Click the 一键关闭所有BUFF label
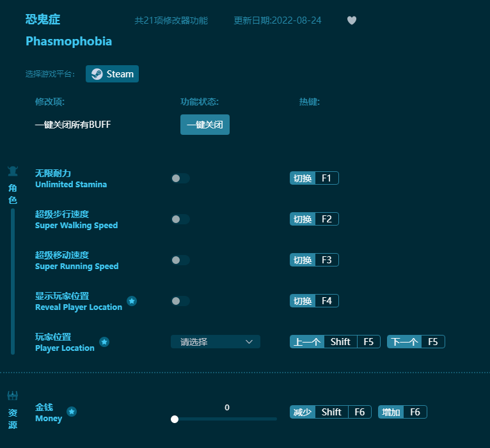This screenshot has height=448, width=490. point(73,125)
